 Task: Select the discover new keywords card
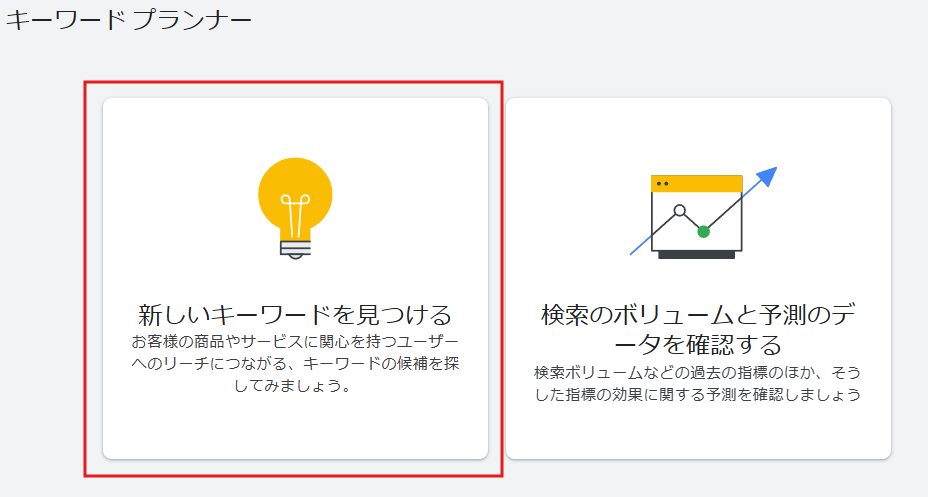(x=295, y=278)
